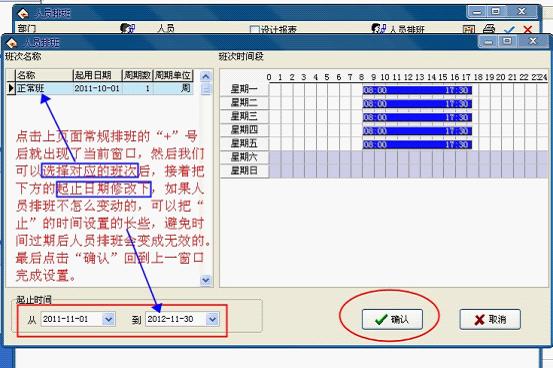Cancel with the 取消 button
This screenshot has width=553, height=368.
(490, 319)
